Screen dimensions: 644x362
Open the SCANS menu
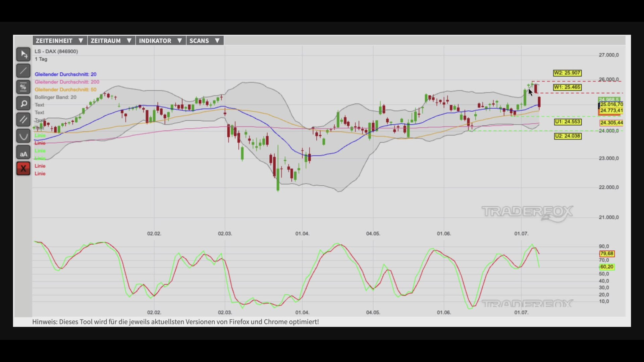(x=205, y=41)
